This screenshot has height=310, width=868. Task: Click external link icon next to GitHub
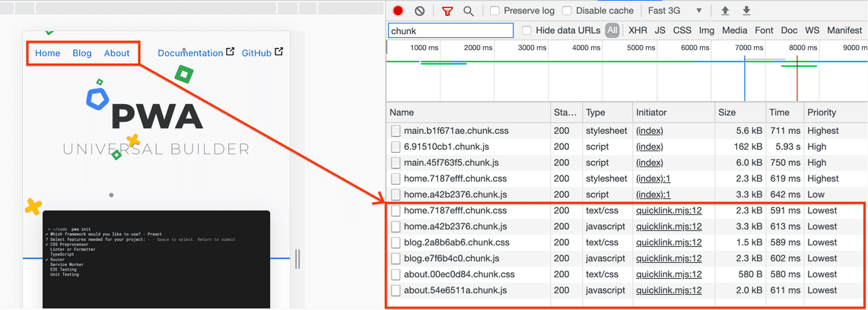pyautogui.click(x=279, y=52)
